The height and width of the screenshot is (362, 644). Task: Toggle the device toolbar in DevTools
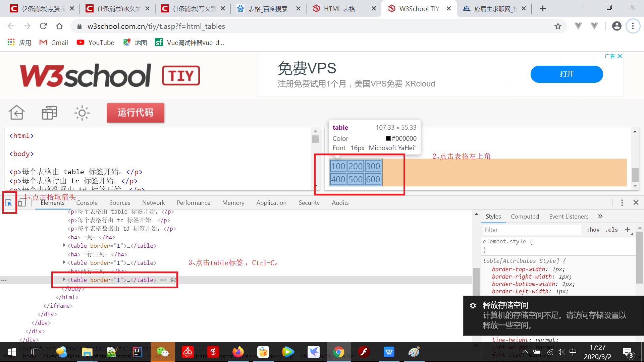[x=22, y=202]
